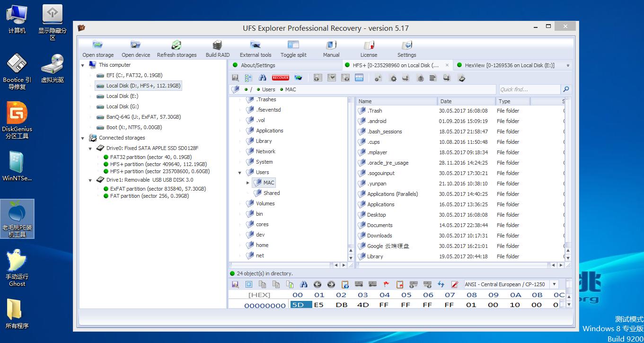Image resolution: width=644 pixels, height=343 pixels.
Task: Click the Users breadcrumb in path bar
Action: pos(268,89)
